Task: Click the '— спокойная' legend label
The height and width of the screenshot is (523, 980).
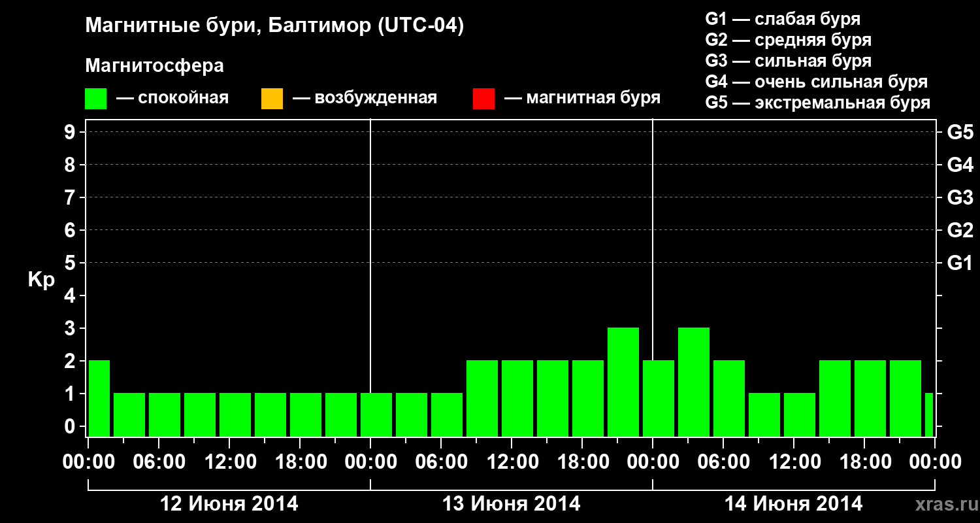Action: (172, 99)
